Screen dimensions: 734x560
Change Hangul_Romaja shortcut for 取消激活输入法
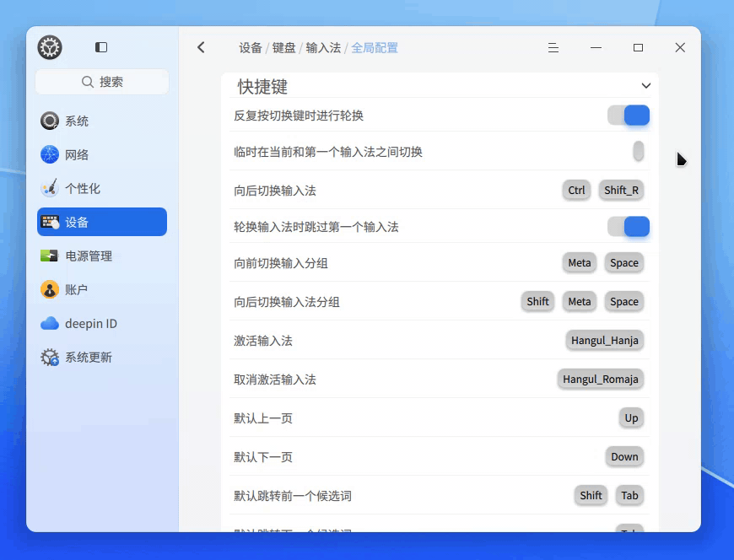coord(601,379)
